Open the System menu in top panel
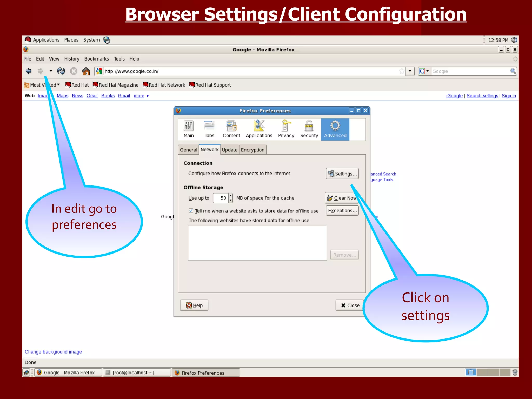Screen dimensions: 532x399 [x=91, y=40]
